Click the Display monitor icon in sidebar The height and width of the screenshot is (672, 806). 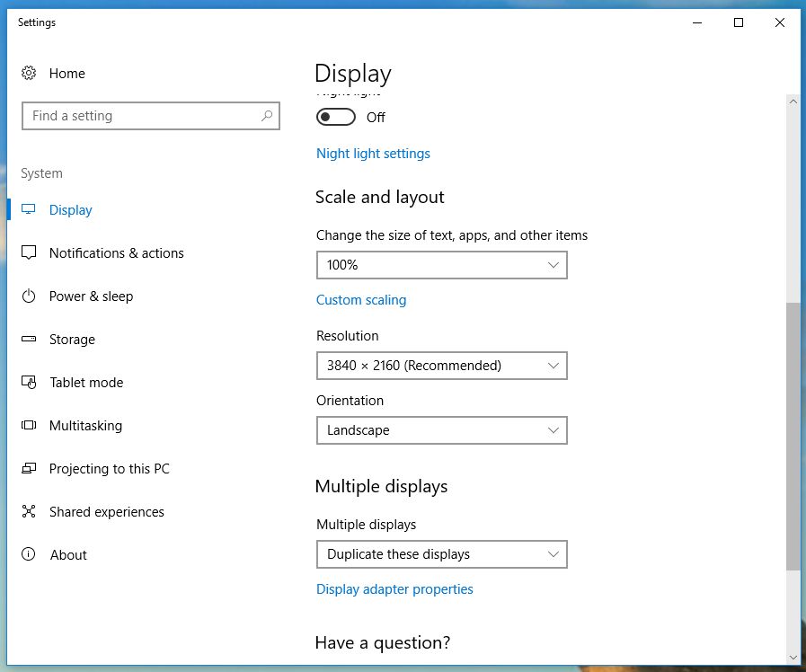point(28,209)
